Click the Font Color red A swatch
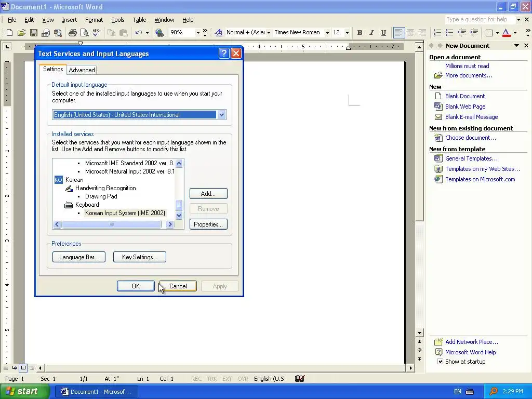 click(506, 33)
